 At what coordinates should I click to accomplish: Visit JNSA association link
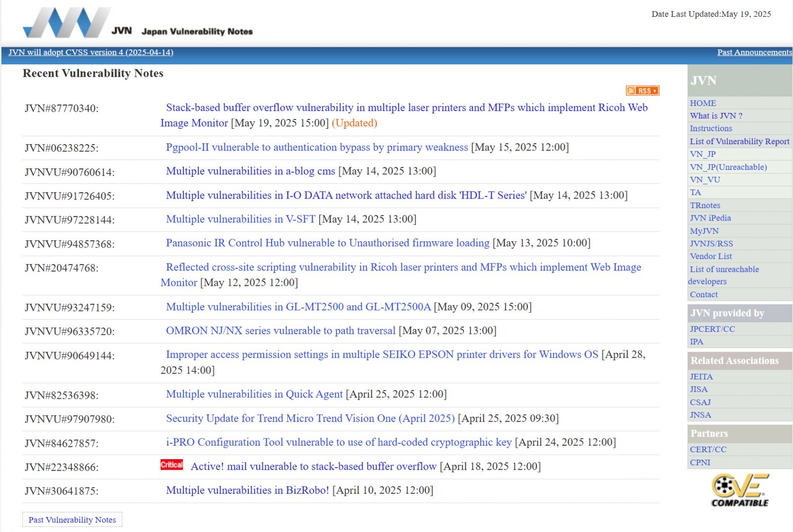[x=700, y=415]
